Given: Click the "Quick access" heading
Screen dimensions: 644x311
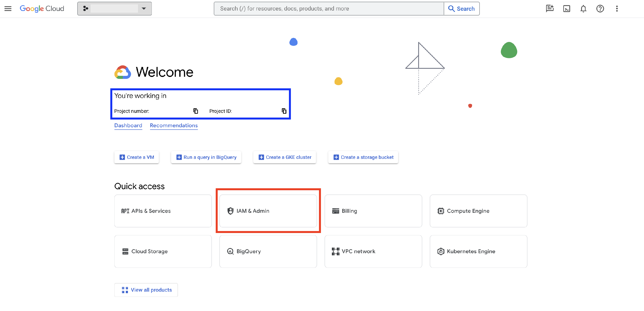Looking at the screenshot, I should pyautogui.click(x=139, y=186).
